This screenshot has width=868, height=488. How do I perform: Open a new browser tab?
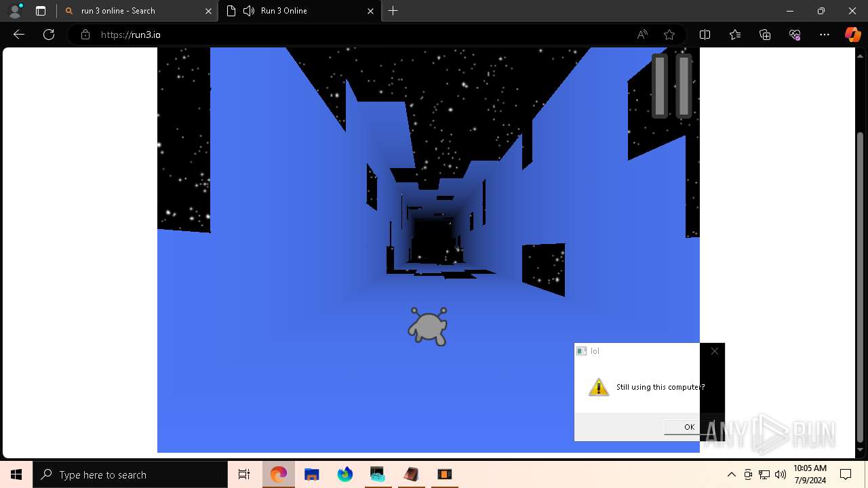tap(393, 11)
